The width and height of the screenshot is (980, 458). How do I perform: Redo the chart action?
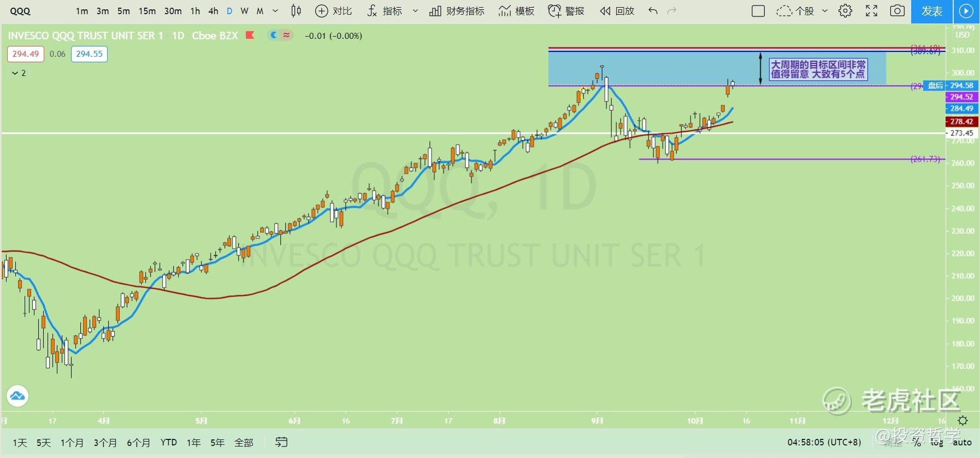point(672,11)
